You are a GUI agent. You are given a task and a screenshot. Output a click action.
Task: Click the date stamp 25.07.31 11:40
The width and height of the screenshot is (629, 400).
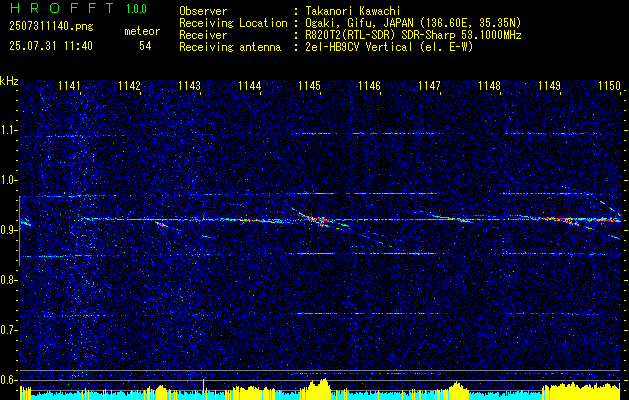pos(51,46)
